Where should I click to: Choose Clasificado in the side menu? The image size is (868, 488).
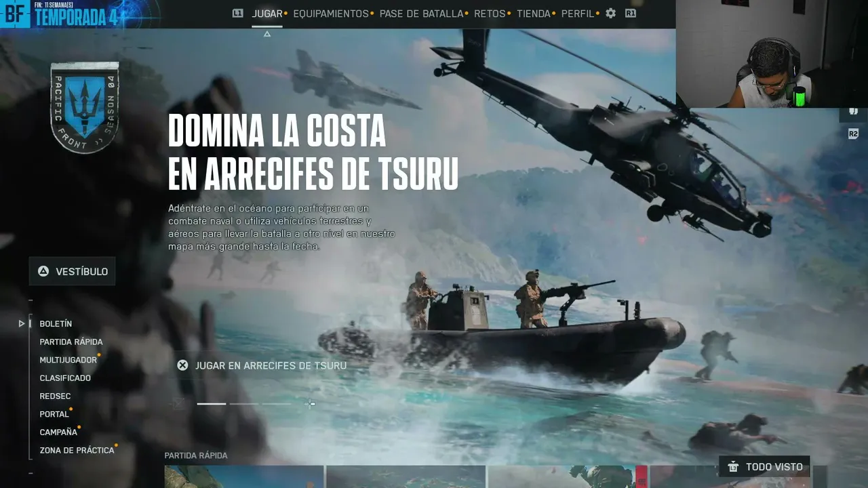click(x=65, y=378)
